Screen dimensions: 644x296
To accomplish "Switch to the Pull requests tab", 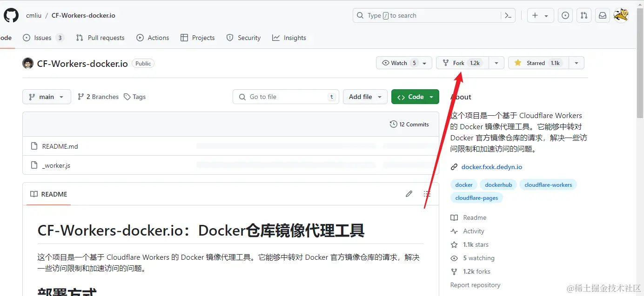I will click(x=101, y=38).
